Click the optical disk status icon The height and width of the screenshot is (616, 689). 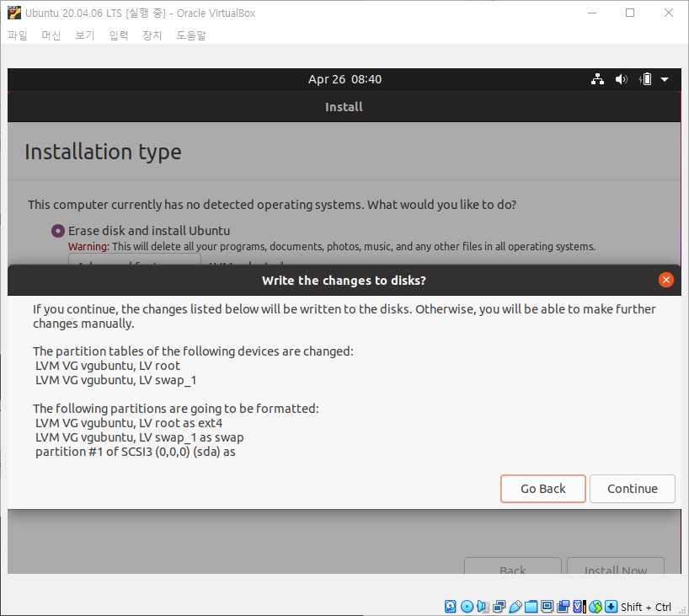(467, 607)
